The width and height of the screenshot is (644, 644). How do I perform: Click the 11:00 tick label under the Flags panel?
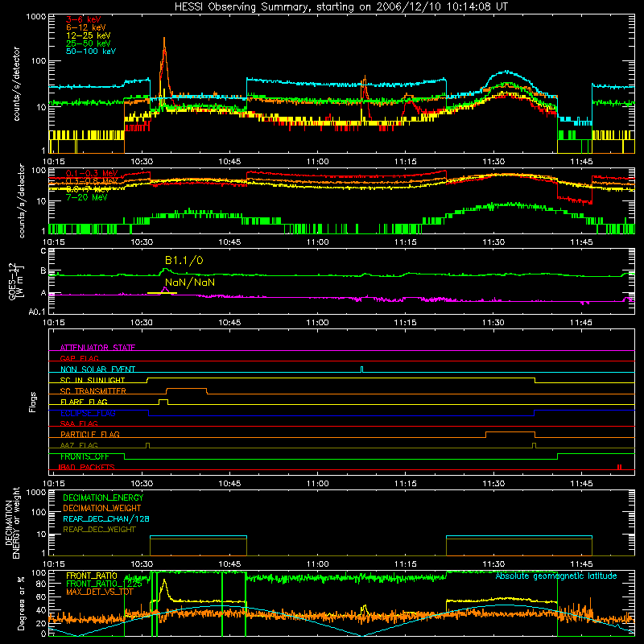(x=317, y=484)
